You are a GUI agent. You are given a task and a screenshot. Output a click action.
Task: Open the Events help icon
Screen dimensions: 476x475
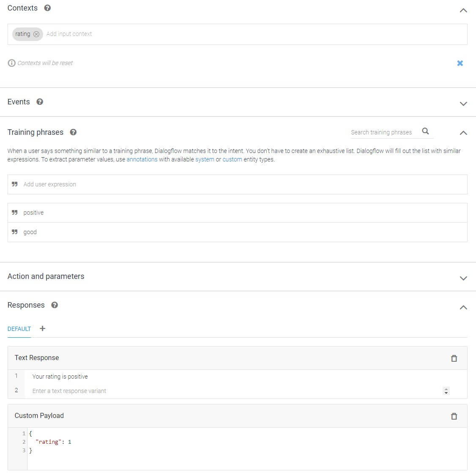click(x=40, y=102)
